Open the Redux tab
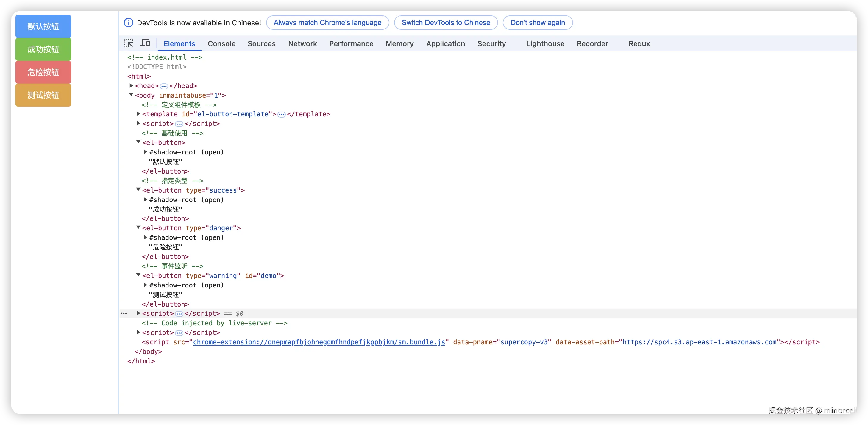Viewport: 868px width, 425px height. 639,43
